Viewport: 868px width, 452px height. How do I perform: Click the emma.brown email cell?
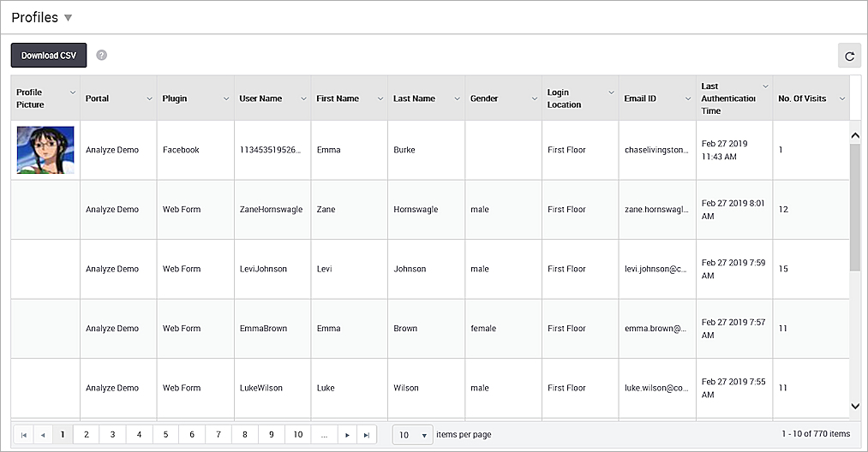657,329
